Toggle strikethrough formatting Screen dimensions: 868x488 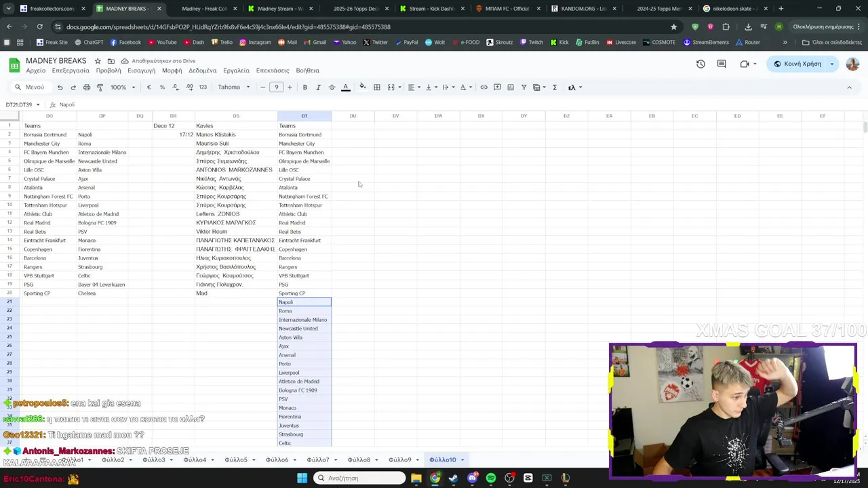pyautogui.click(x=332, y=87)
